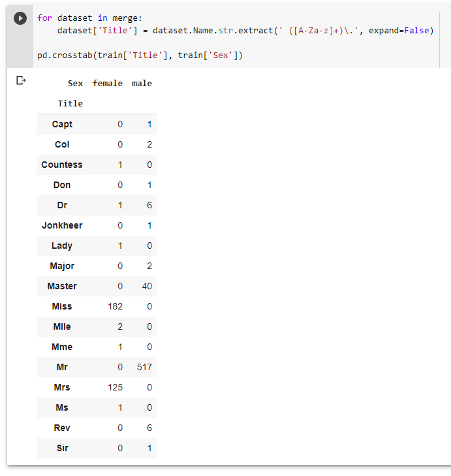Select the 'Master' row label
This screenshot has width=451, height=476.
point(62,286)
